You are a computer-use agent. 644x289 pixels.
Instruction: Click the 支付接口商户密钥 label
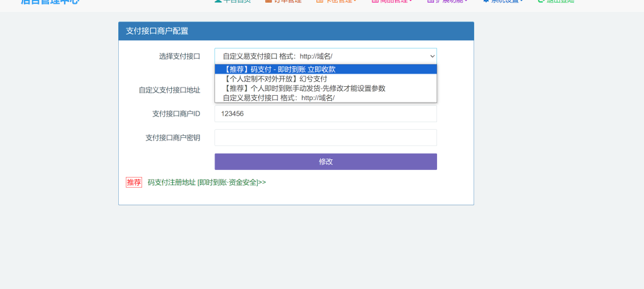coord(173,138)
